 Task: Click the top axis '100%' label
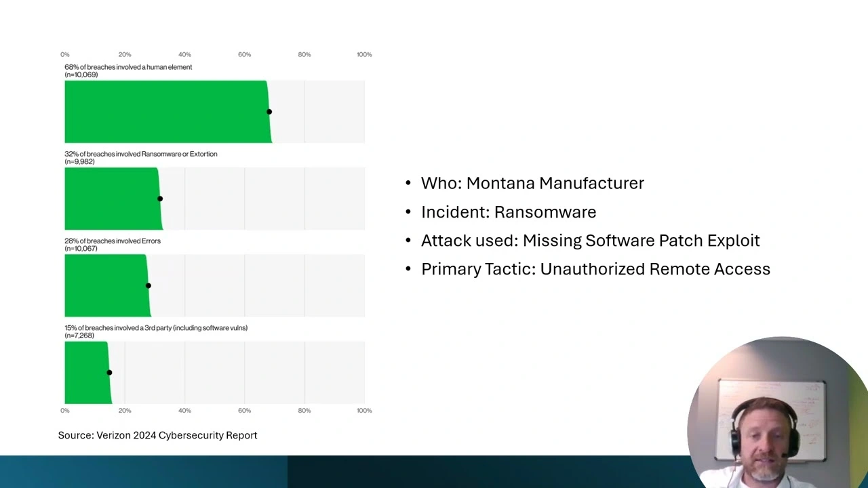364,54
